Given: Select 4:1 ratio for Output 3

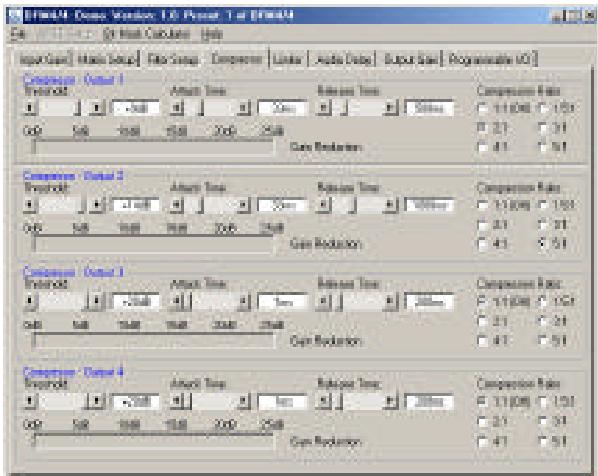Looking at the screenshot, I should pos(483,340).
